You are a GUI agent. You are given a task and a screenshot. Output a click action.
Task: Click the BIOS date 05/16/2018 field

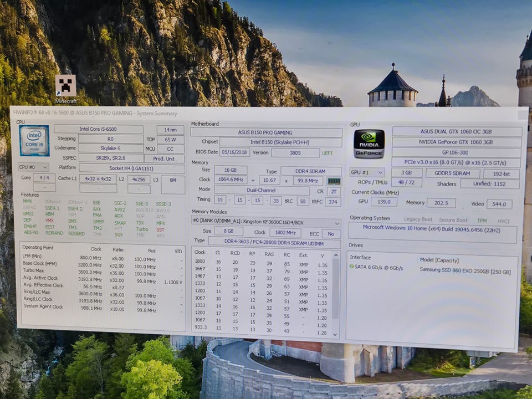point(234,152)
